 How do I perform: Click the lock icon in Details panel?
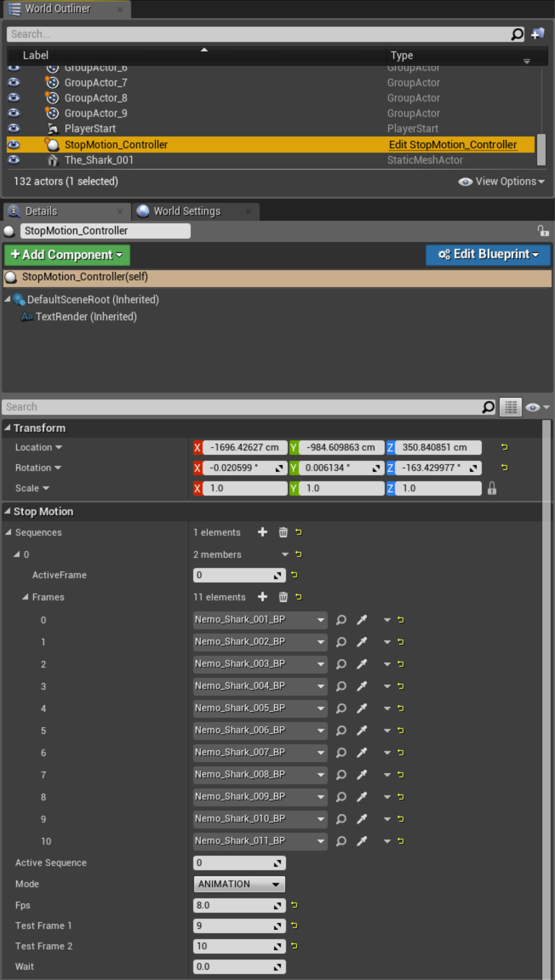pos(543,230)
